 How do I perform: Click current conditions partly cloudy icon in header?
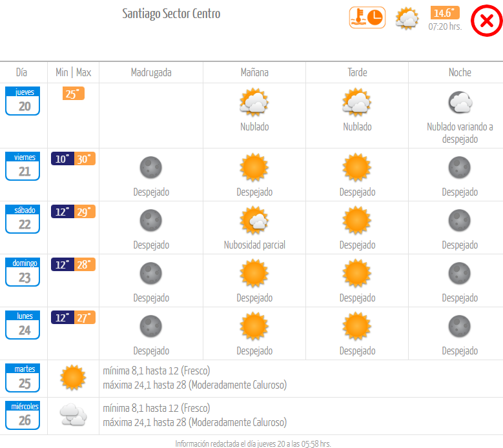coord(407,18)
